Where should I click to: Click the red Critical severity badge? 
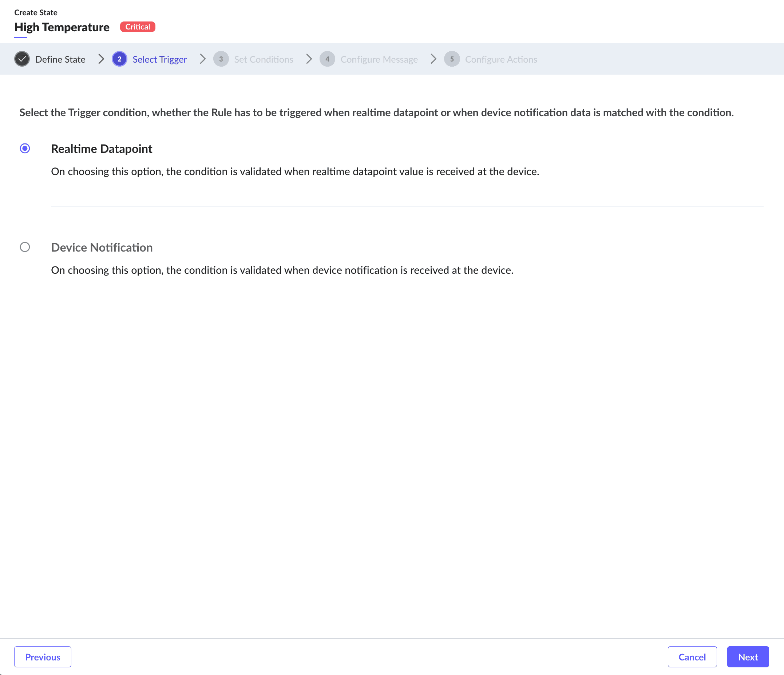pyautogui.click(x=138, y=27)
